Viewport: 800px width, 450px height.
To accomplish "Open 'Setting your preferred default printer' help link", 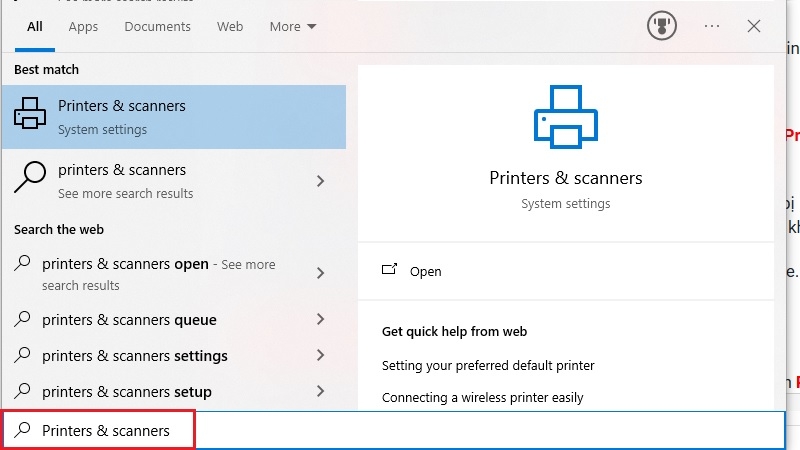I will [x=488, y=365].
